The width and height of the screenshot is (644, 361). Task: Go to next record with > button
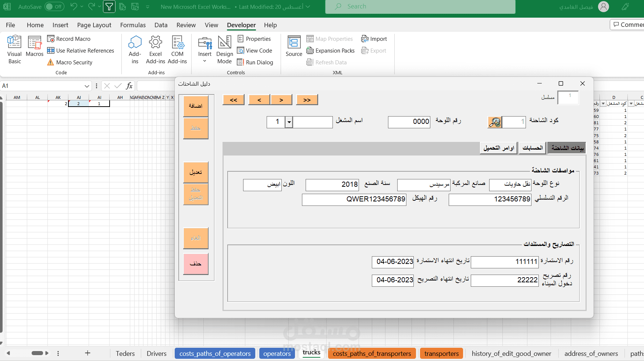click(x=281, y=100)
